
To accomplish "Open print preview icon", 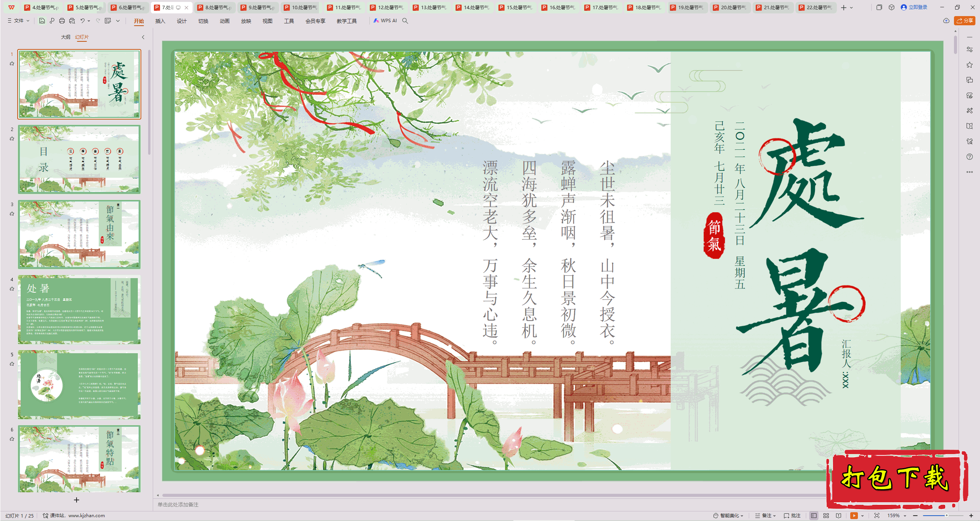I will tap(72, 21).
